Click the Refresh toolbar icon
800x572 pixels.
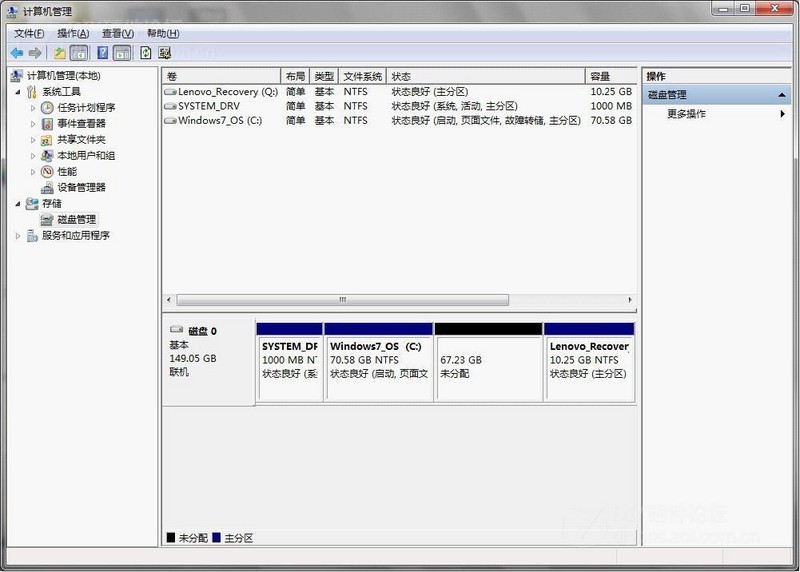point(146,53)
